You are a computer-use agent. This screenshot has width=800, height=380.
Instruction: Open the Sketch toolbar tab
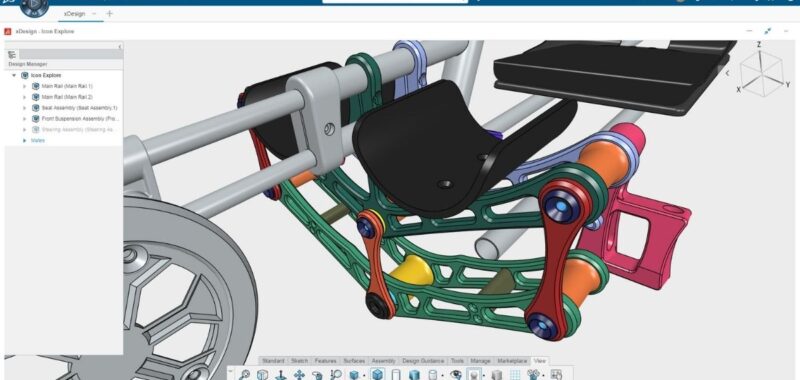pos(299,361)
